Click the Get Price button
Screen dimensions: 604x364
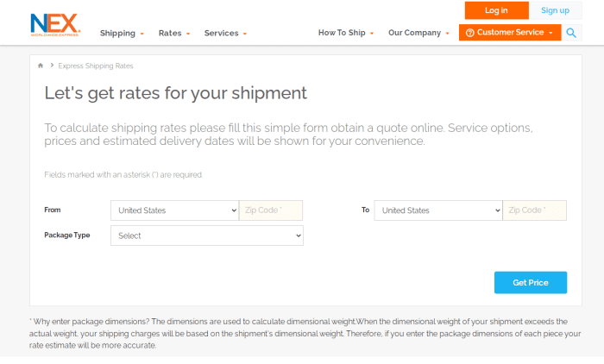click(531, 282)
